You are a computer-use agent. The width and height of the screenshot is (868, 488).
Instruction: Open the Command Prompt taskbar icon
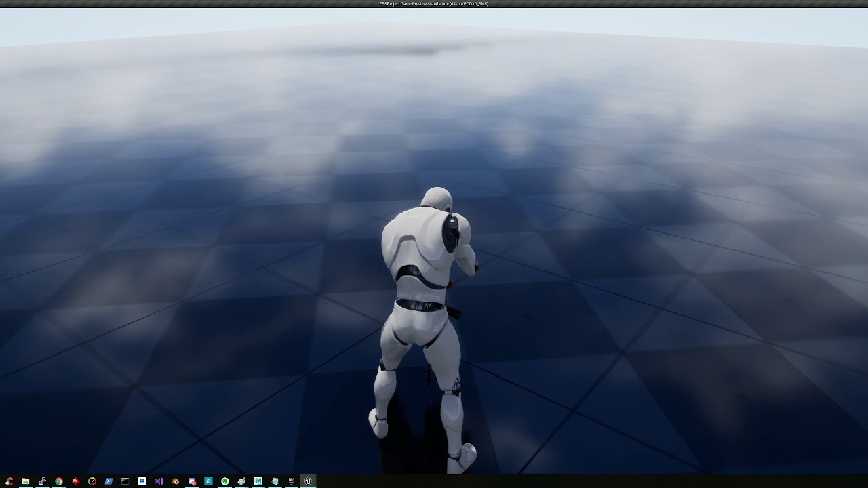(125, 481)
